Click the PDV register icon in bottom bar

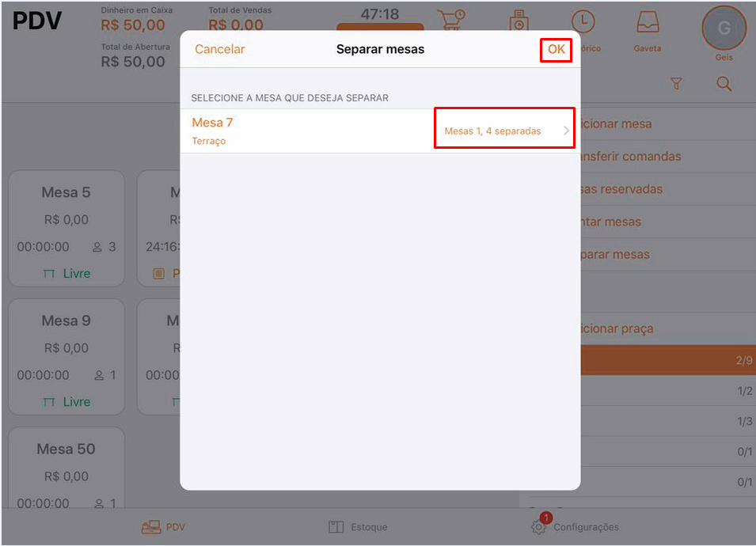point(151,527)
